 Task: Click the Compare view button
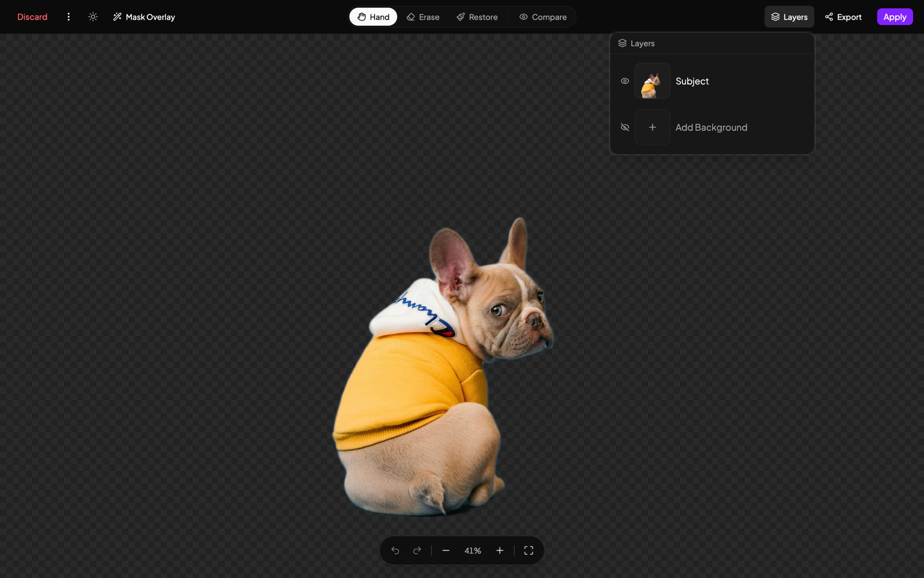pos(543,17)
